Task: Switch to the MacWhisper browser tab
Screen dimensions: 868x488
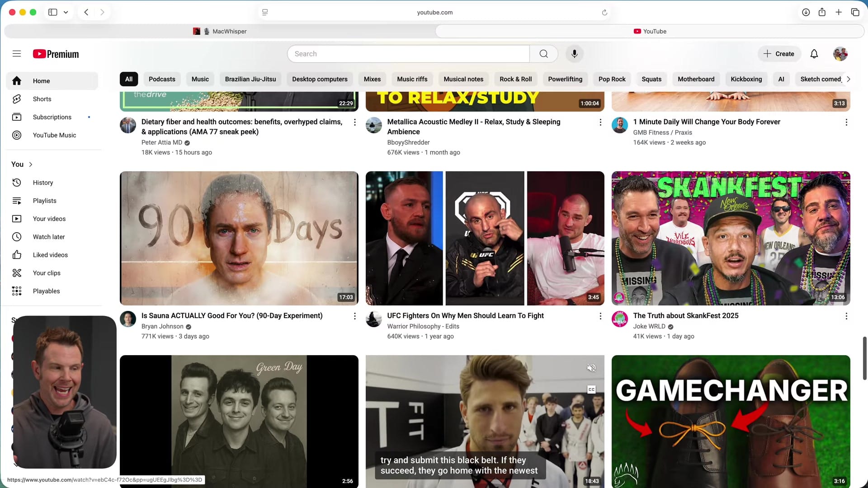Action: [220, 31]
